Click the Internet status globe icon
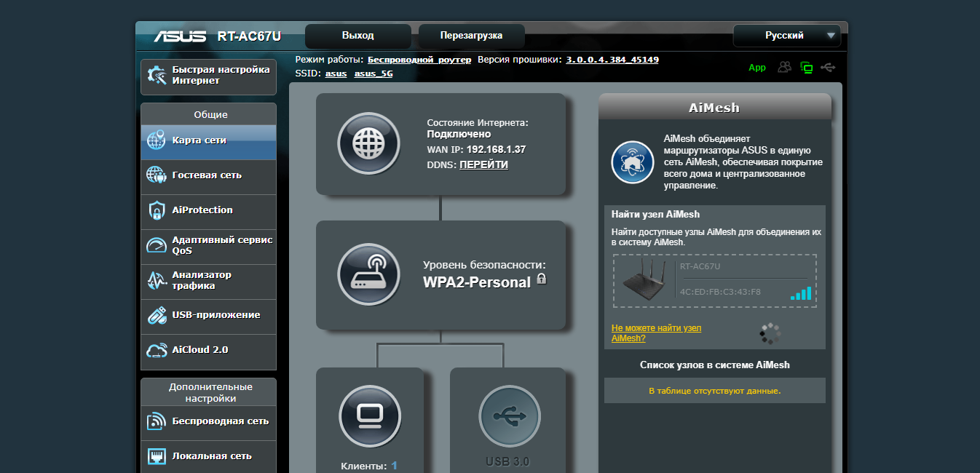 click(368, 143)
